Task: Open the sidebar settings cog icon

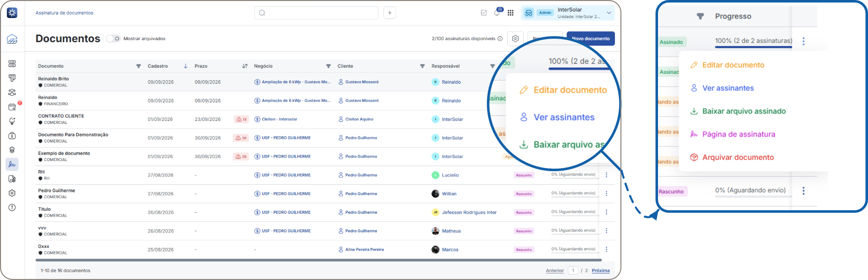Action: pos(12,193)
